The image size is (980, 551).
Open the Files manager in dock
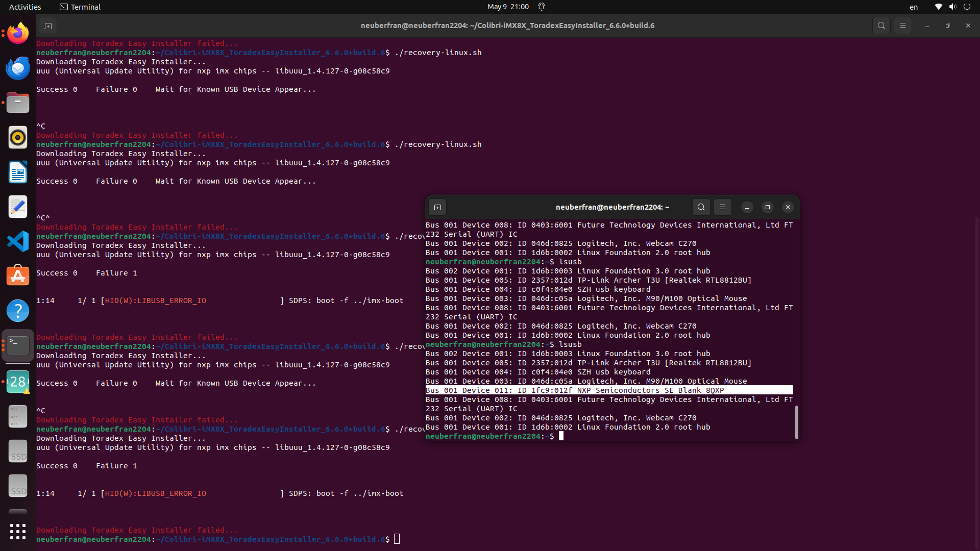point(18,103)
